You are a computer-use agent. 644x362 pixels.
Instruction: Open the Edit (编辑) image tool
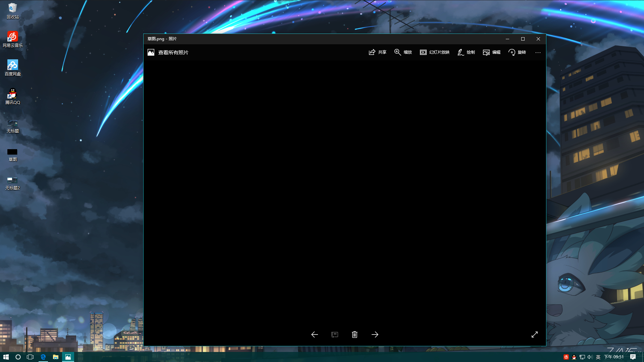point(492,52)
